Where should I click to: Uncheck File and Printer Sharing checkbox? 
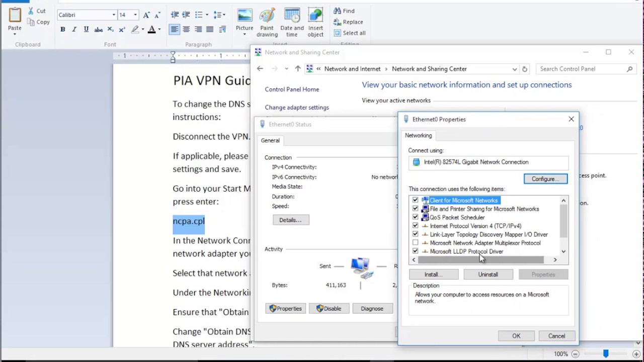pyautogui.click(x=415, y=209)
